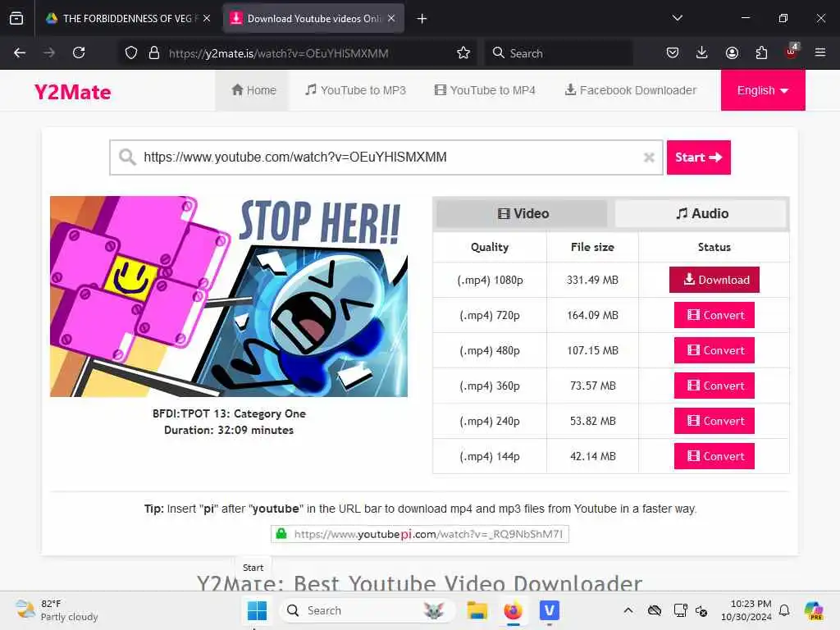840x630 pixels.
Task: Close the Download Youtube videos tab
Action: pos(391,18)
